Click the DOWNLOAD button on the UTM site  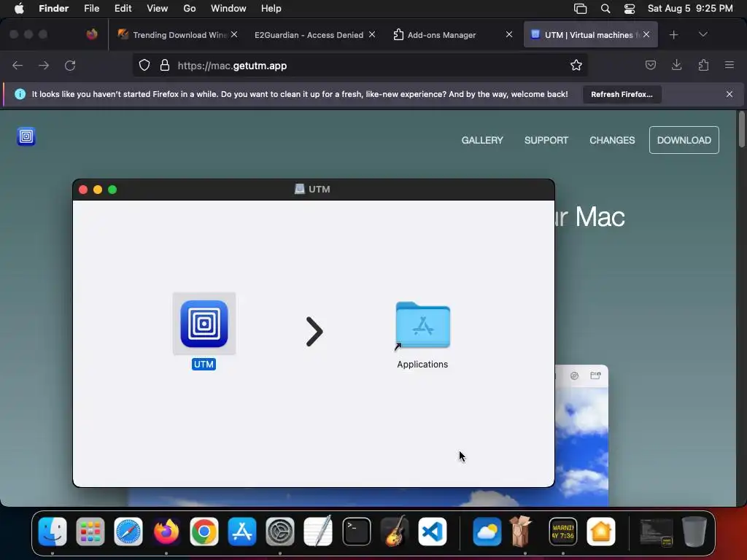pyautogui.click(x=684, y=140)
